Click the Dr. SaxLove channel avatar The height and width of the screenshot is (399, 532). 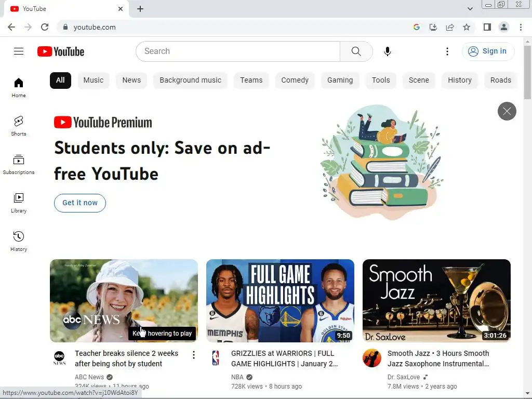tap(372, 358)
